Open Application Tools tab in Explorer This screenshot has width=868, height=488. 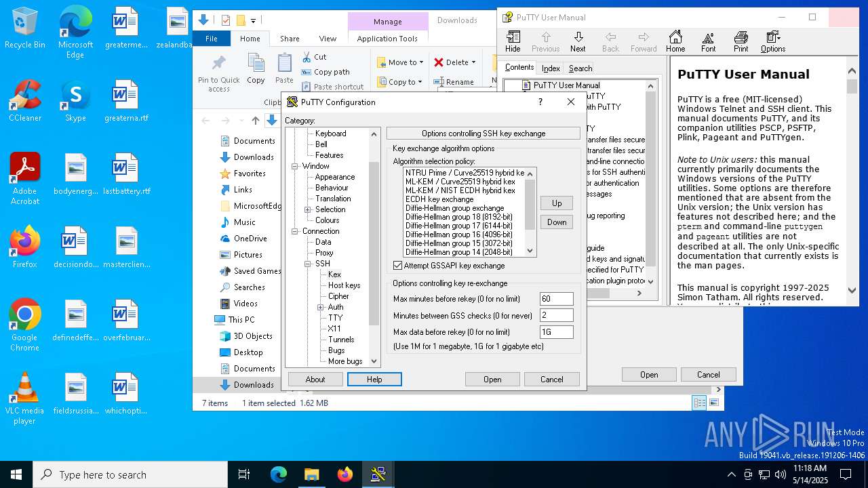[387, 39]
